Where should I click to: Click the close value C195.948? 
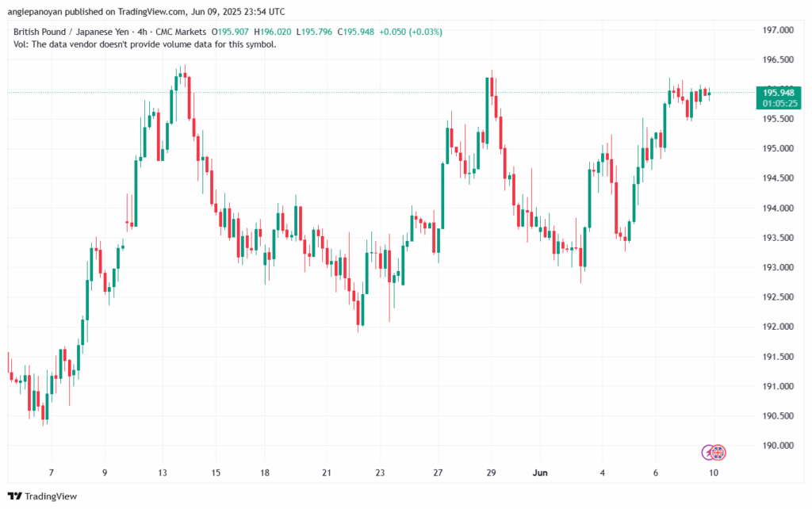[x=356, y=32]
